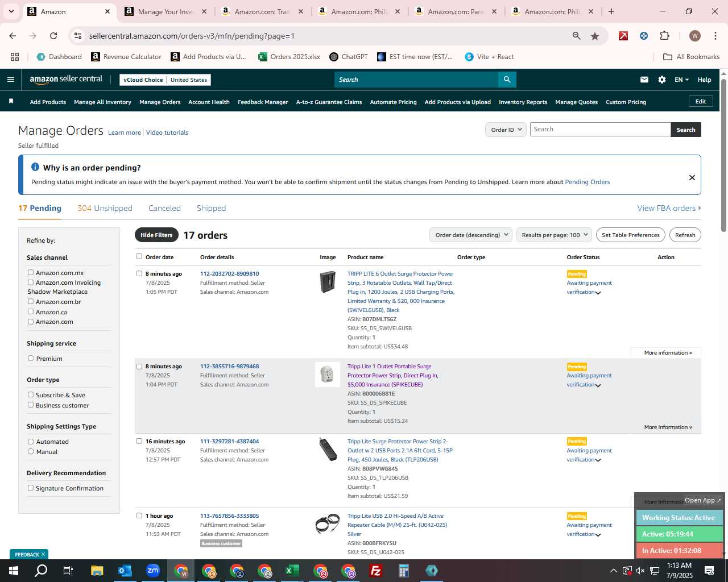Expand More information for SPIKECUBE order
This screenshot has height=582, width=728.
668,427
